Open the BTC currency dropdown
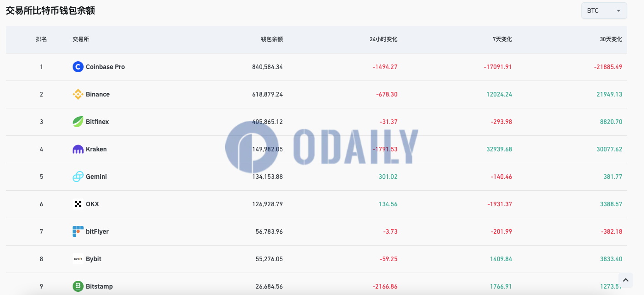 point(604,11)
